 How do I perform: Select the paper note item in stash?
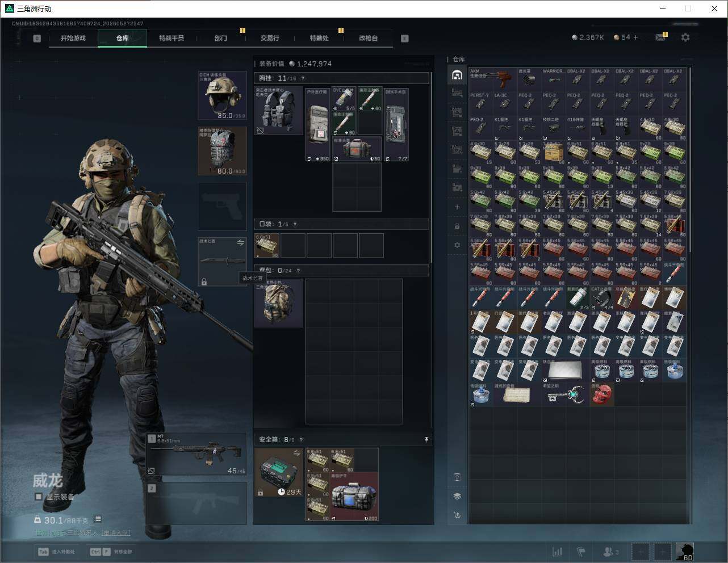pos(517,394)
